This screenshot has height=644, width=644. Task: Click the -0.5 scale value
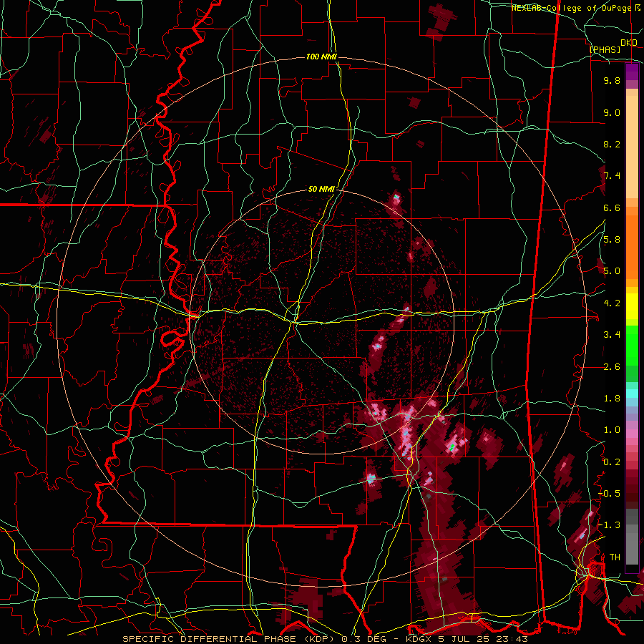click(610, 494)
